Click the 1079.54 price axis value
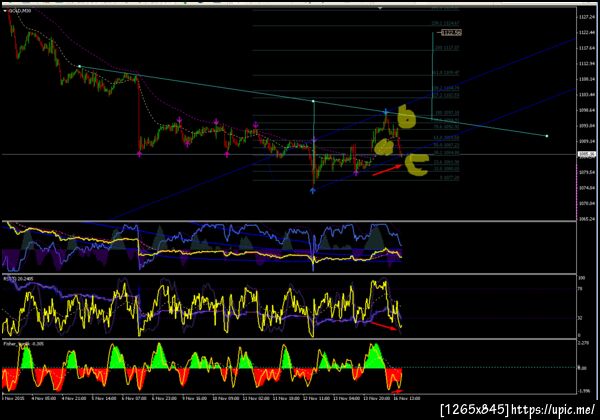 [587, 173]
